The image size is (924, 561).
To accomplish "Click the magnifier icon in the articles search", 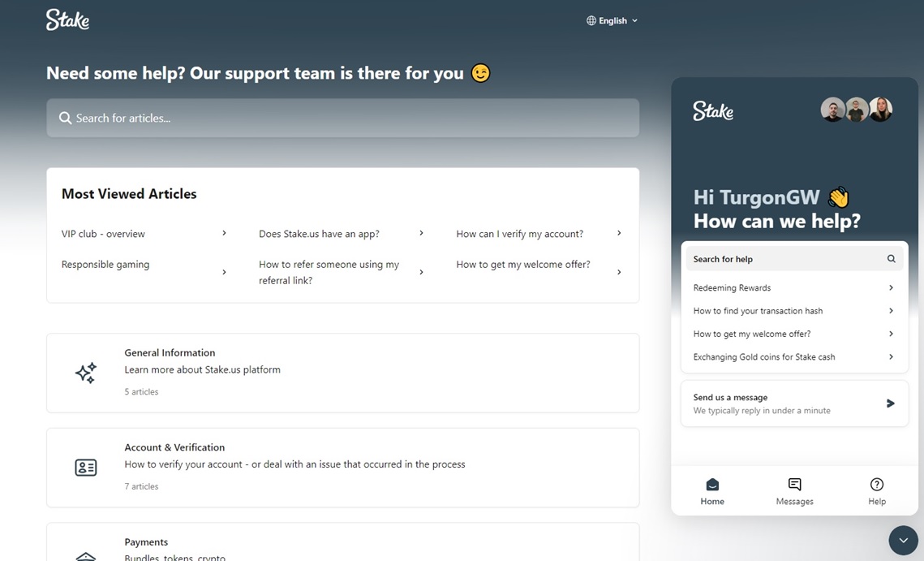I will pyautogui.click(x=65, y=118).
